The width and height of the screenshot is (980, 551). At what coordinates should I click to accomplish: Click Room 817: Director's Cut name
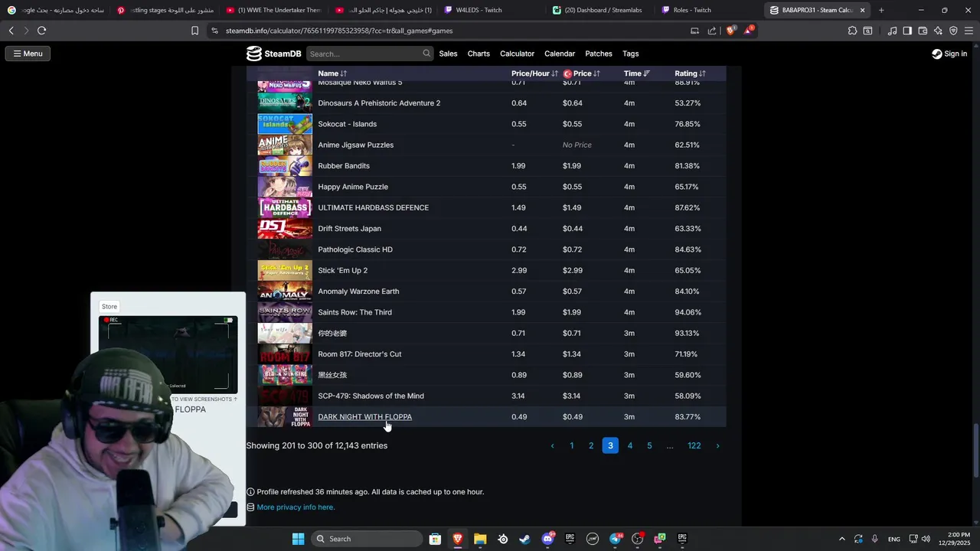[359, 354]
